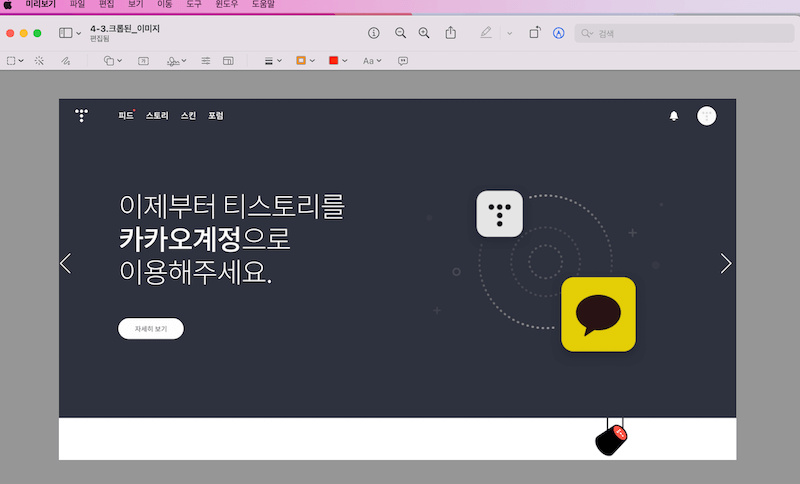Open red fill color swatch

pos(338,61)
